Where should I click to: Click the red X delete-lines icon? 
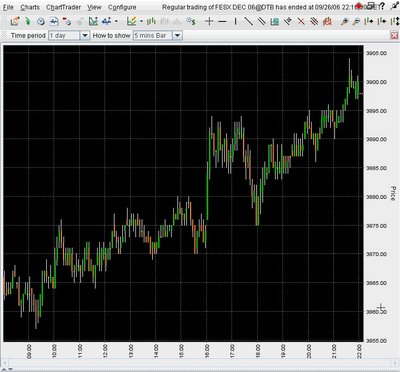coord(301,22)
